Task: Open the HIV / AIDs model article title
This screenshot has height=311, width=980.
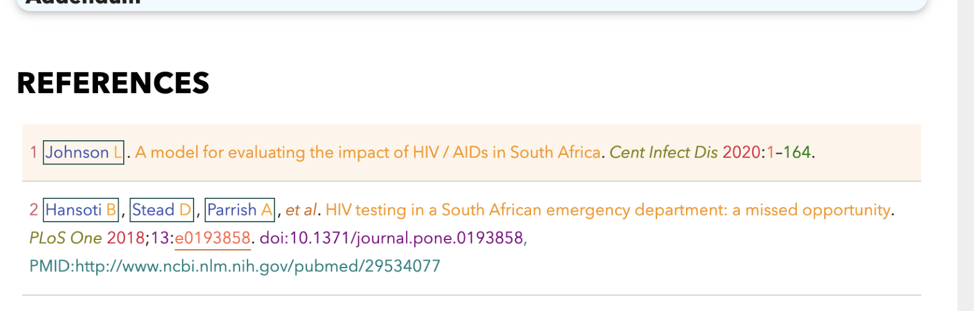Action: tap(368, 152)
